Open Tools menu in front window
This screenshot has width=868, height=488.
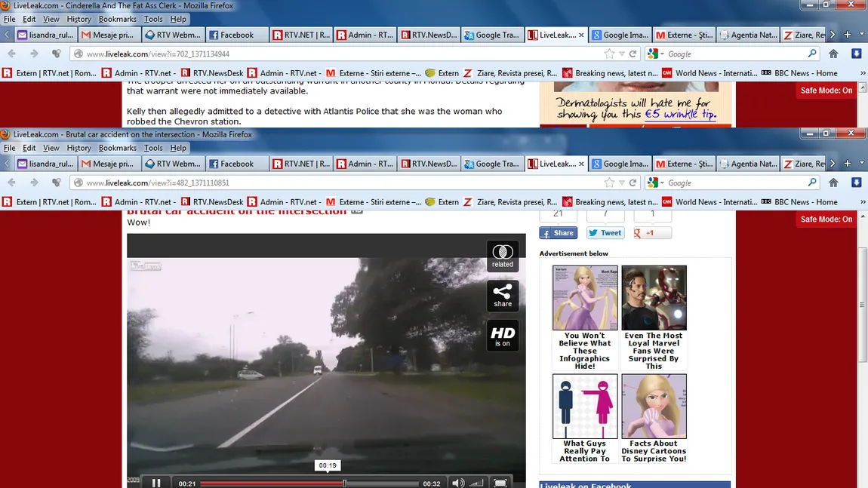pos(153,148)
